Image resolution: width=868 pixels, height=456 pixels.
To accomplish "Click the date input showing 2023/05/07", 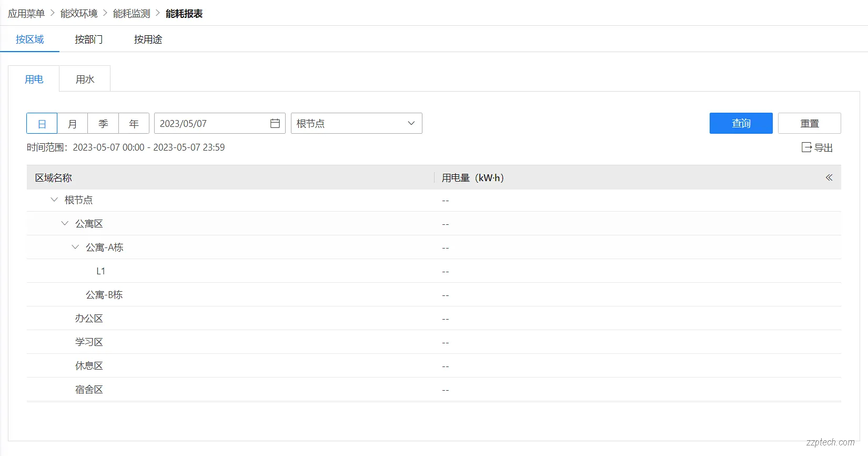I will tap(210, 123).
